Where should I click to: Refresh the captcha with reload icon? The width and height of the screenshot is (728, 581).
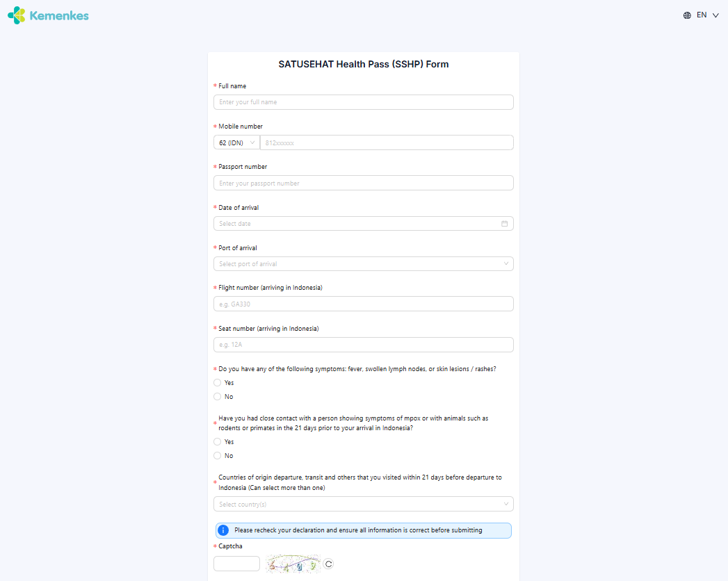[329, 564]
